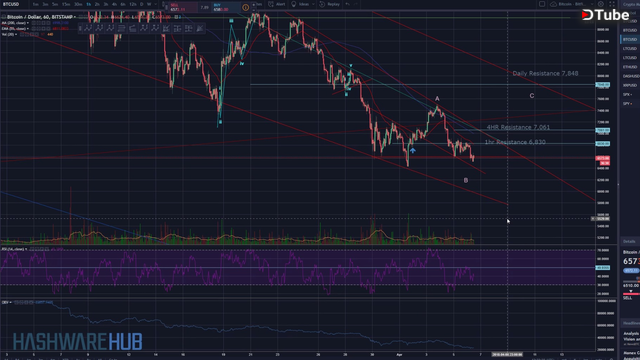The height and width of the screenshot is (360, 640).
Task: Grab the floating drawing toolbar handle
Action: click(x=80, y=28)
